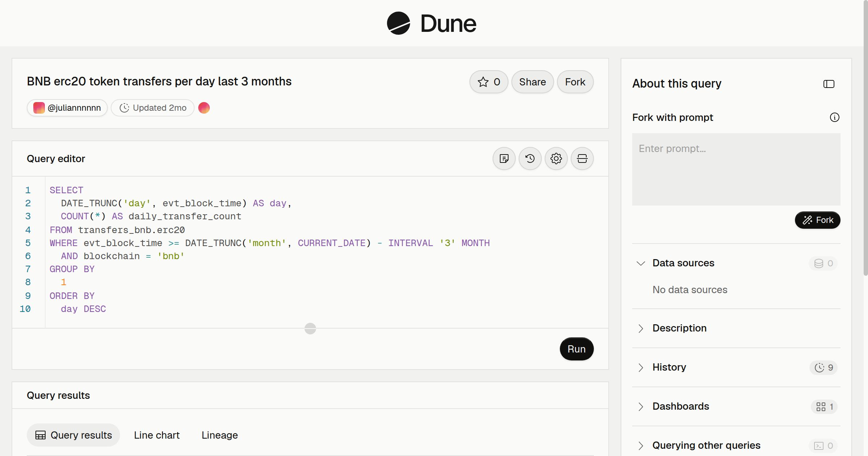Screen dimensions: 868x456
Task: Click the Query editor heading
Action: [56, 159]
